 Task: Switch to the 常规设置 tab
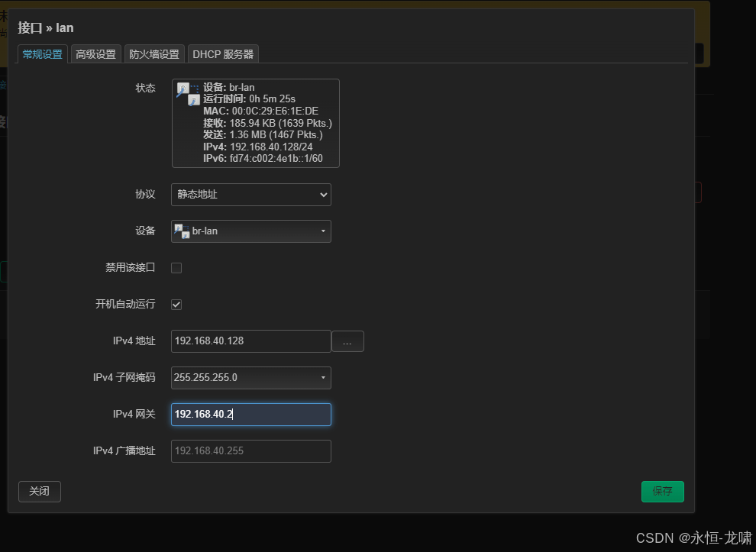pyautogui.click(x=43, y=54)
